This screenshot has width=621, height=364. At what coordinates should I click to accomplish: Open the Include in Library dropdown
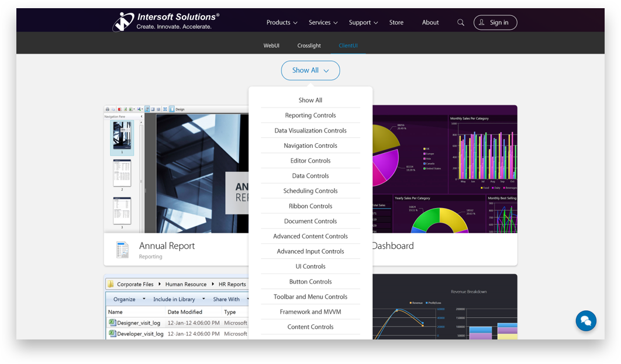tap(179, 299)
